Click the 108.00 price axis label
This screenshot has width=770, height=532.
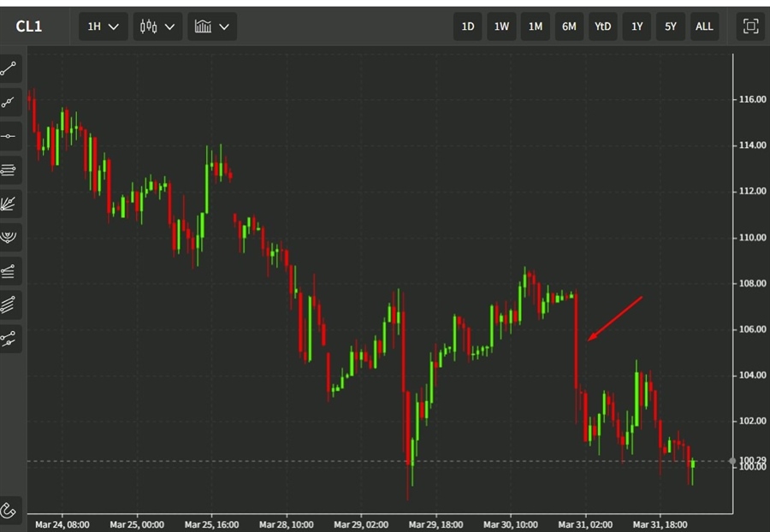pos(752,283)
